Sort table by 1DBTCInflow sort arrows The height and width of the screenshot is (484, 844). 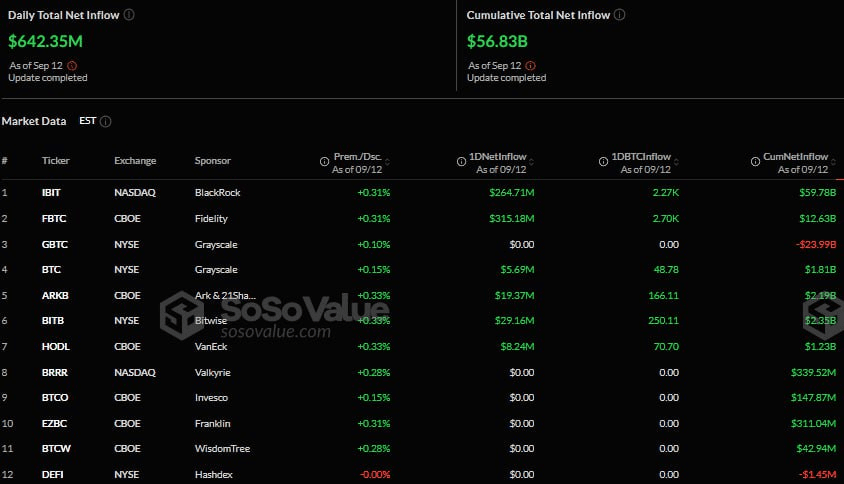(x=676, y=162)
